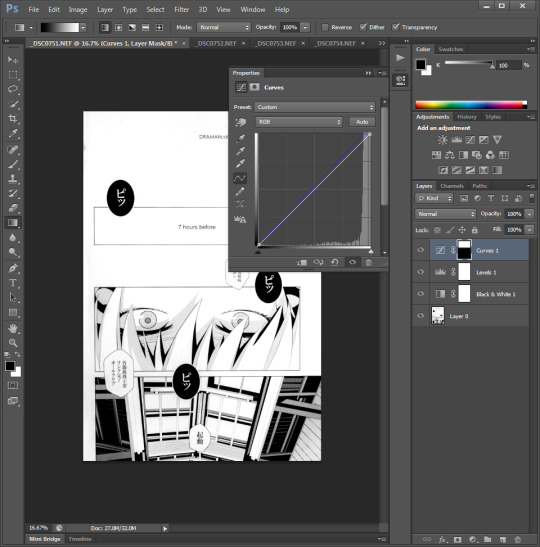The width and height of the screenshot is (540, 547).
Task: Open the gradient Mode dropdown
Action: pyautogui.click(x=224, y=27)
